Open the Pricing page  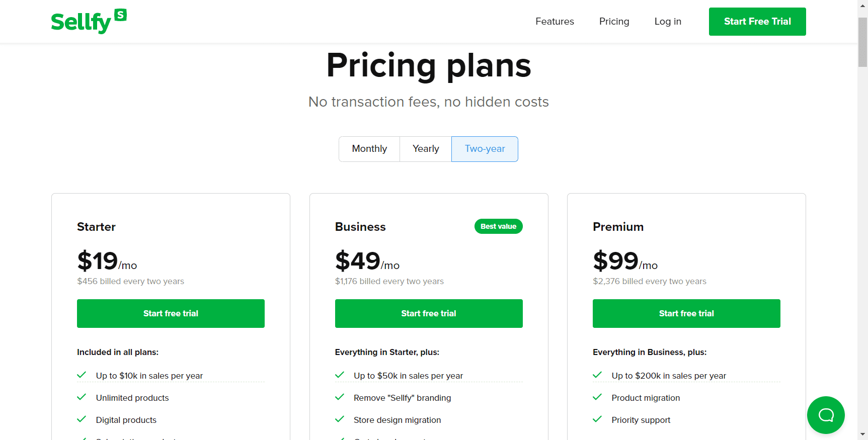614,21
